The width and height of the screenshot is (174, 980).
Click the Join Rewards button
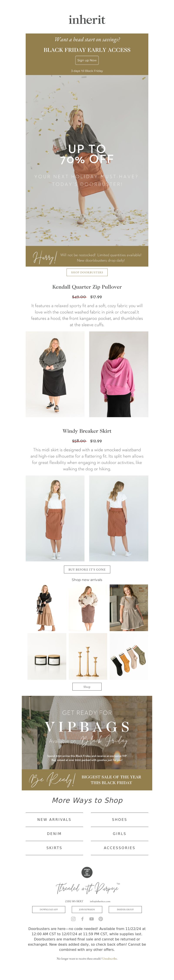coord(87,910)
